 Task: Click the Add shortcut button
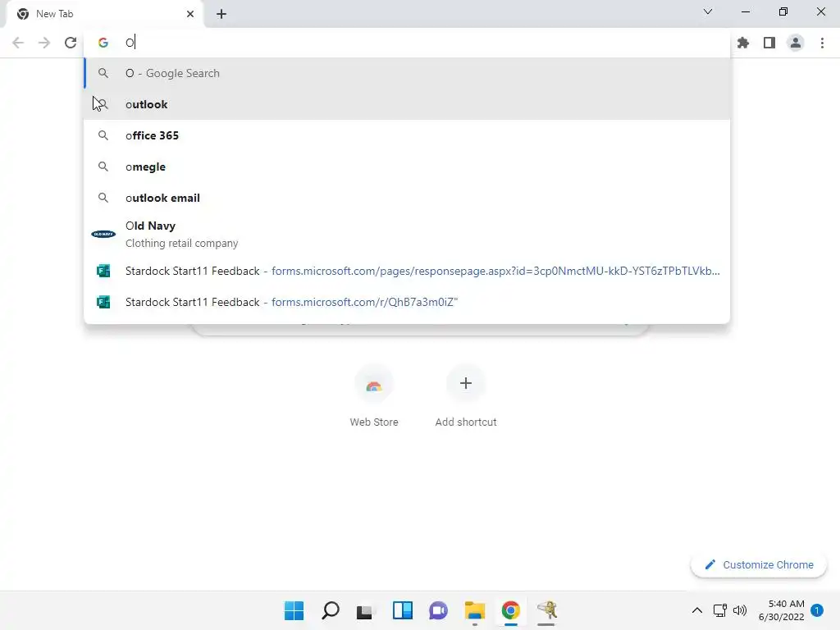(x=466, y=395)
